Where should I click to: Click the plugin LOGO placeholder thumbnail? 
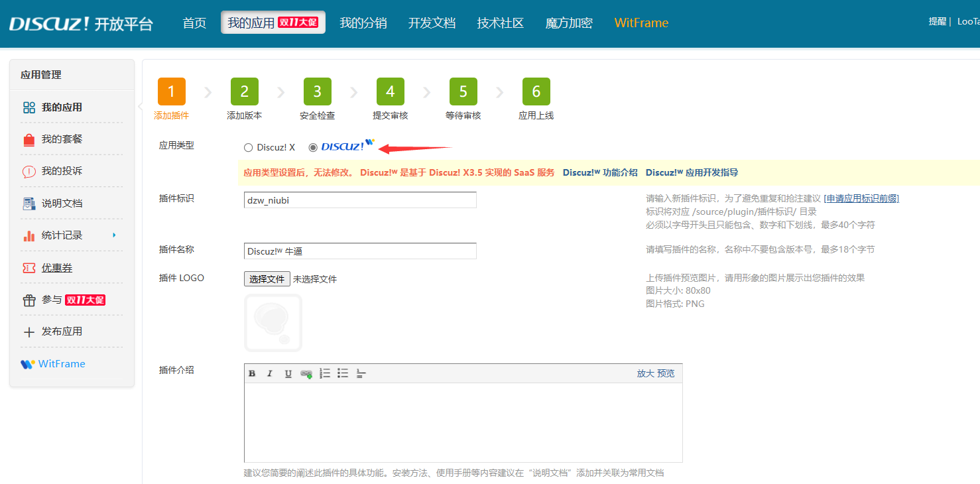click(273, 323)
